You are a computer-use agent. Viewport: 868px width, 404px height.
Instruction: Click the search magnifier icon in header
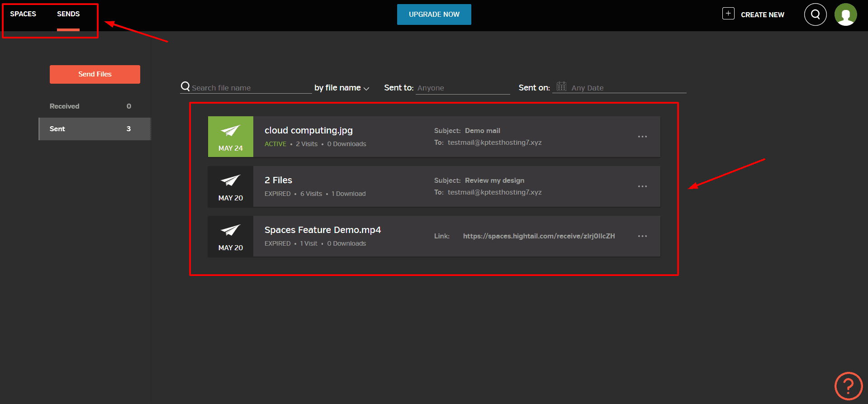pos(815,14)
